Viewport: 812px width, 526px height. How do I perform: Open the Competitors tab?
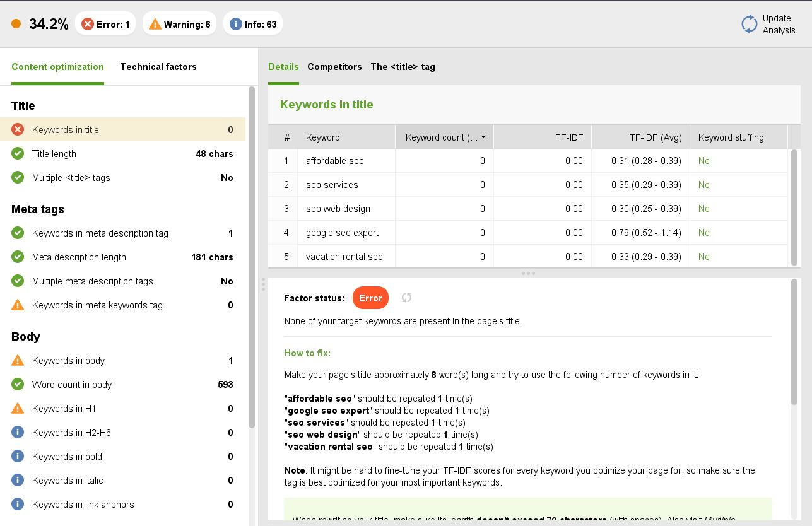point(334,67)
